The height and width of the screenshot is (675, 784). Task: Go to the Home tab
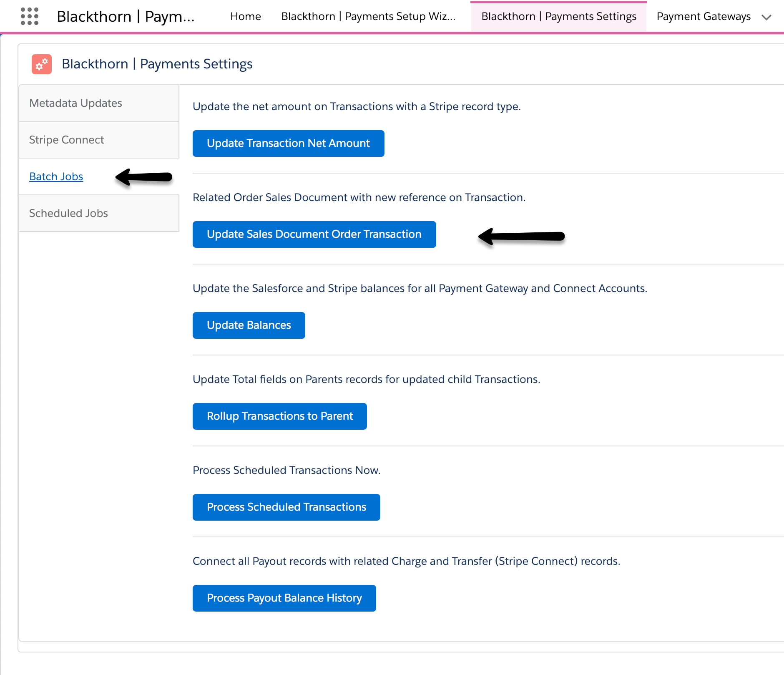(246, 16)
